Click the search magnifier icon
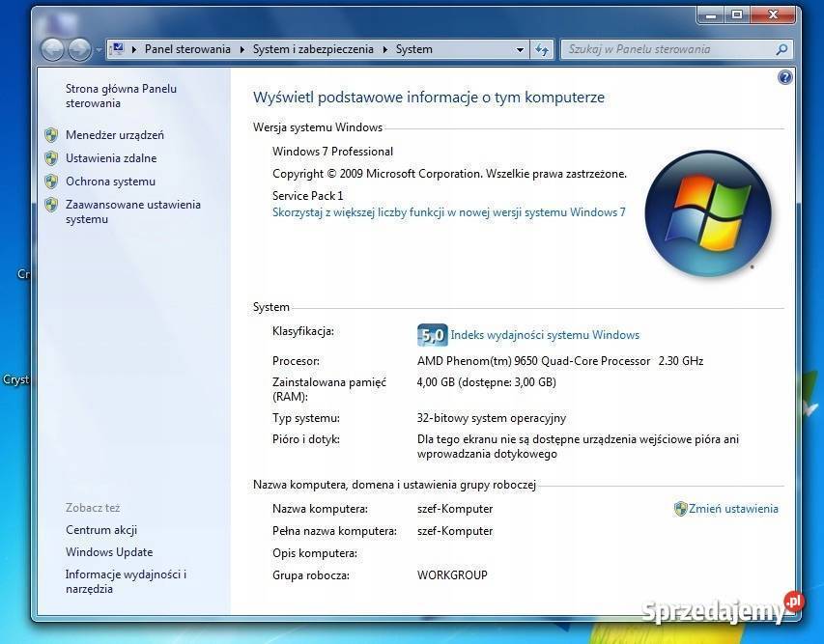824x644 pixels. pyautogui.click(x=782, y=49)
